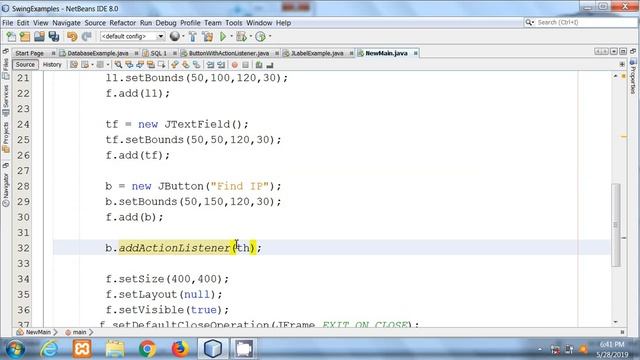The image size is (640, 360).
Task: Switch to the DatabaseExample.java tab
Action: click(x=98, y=53)
